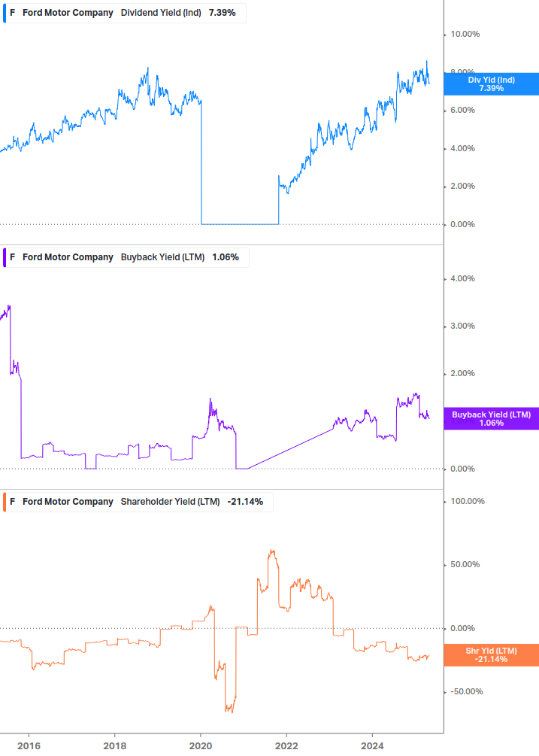
Task: Click the 2016 x-axis label
Action: click(x=29, y=746)
